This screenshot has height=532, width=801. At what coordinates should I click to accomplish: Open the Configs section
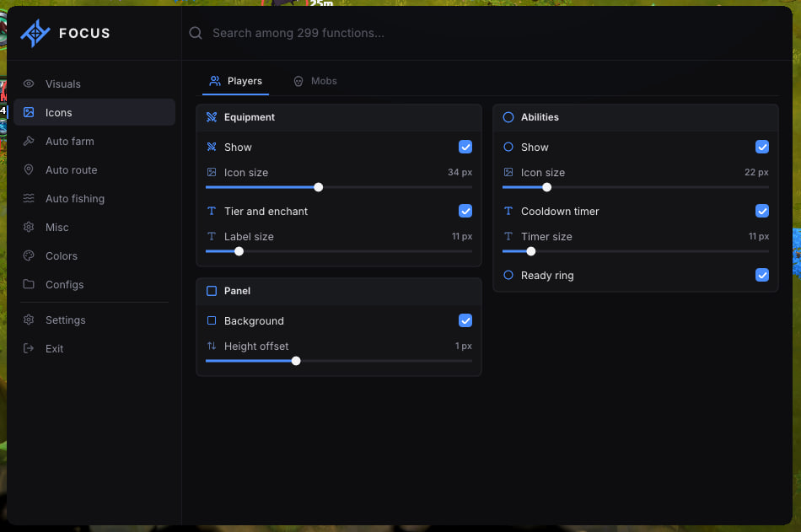(x=94, y=284)
